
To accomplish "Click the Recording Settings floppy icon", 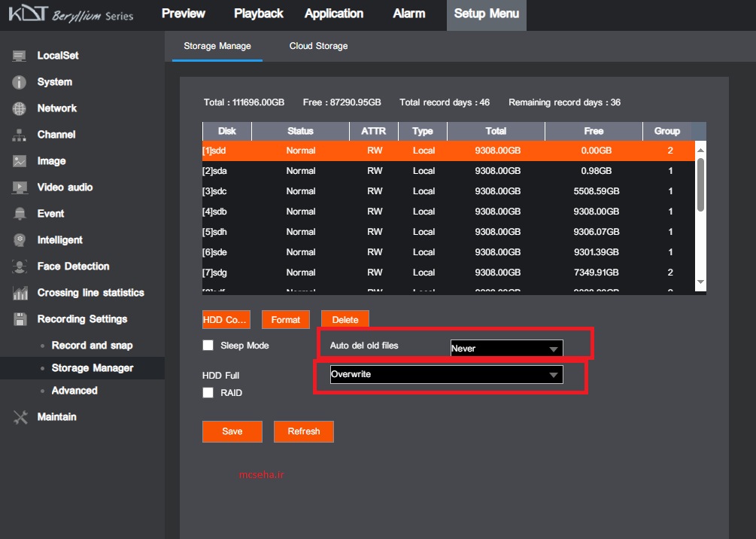I will tap(20, 319).
